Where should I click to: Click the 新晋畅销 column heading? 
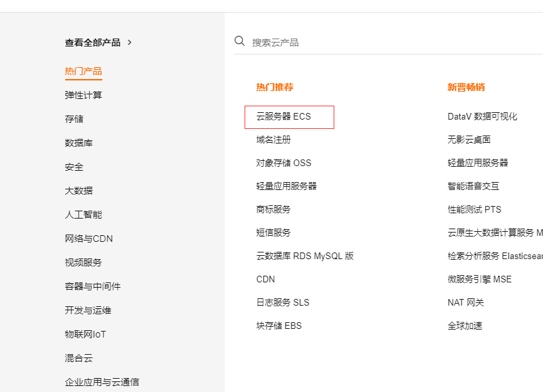[466, 87]
